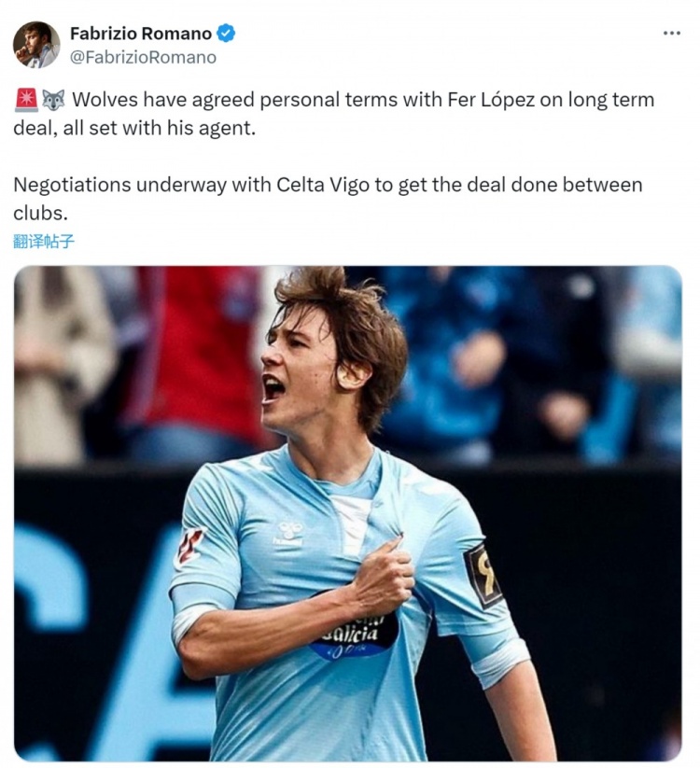This screenshot has height=768, width=700.
Task: Click the word clubs ending the tweet
Action: pos(40,213)
